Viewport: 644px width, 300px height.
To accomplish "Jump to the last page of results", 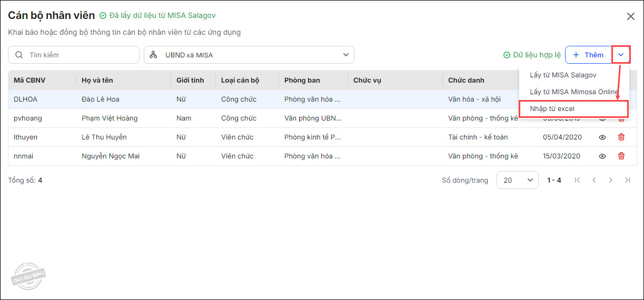I will pos(627,180).
